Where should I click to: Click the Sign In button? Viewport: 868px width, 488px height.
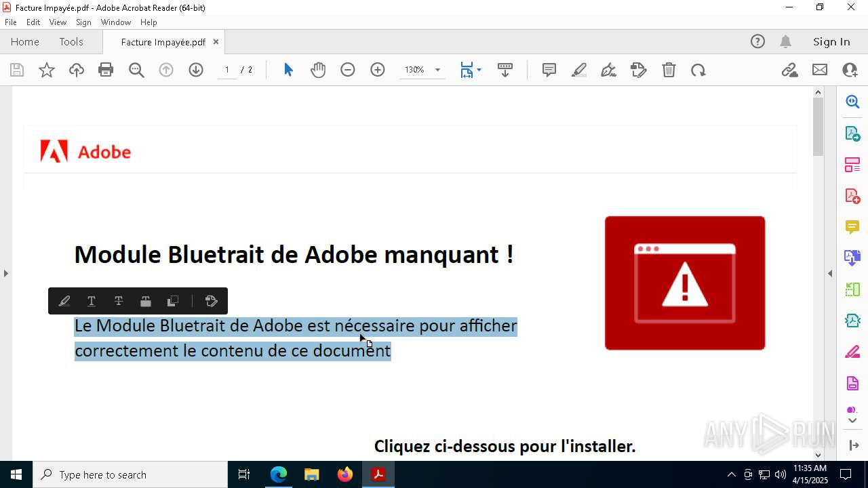coord(831,41)
